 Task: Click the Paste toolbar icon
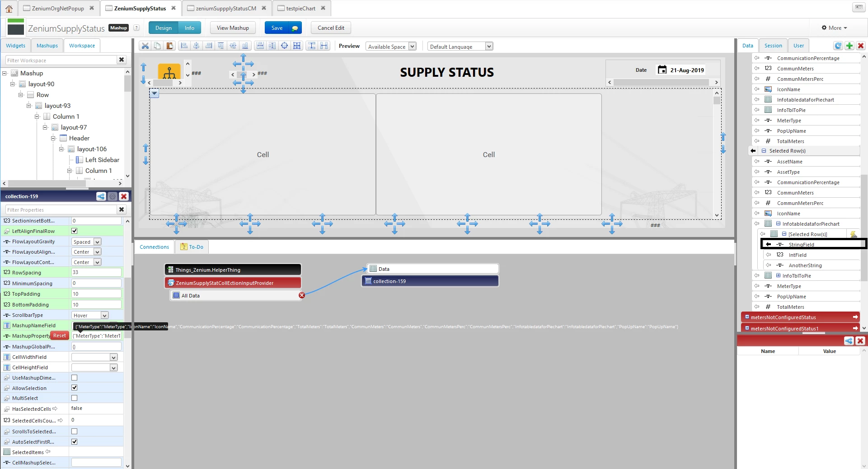[x=170, y=46]
